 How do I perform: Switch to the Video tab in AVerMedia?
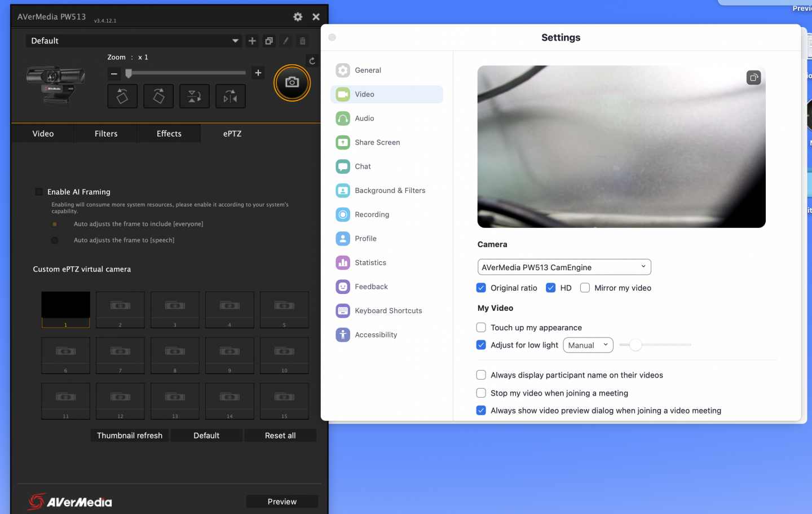tap(43, 134)
